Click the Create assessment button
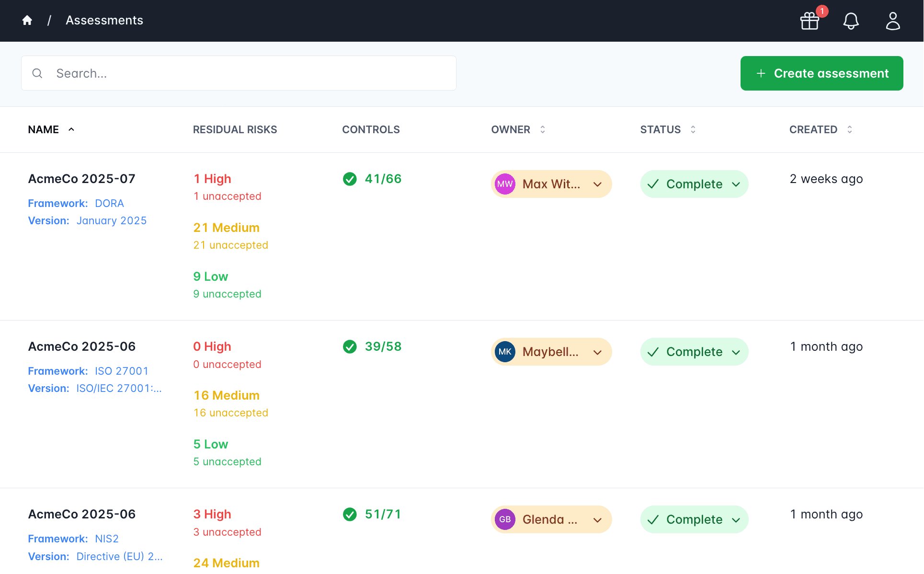This screenshot has height=574, width=924. point(821,73)
